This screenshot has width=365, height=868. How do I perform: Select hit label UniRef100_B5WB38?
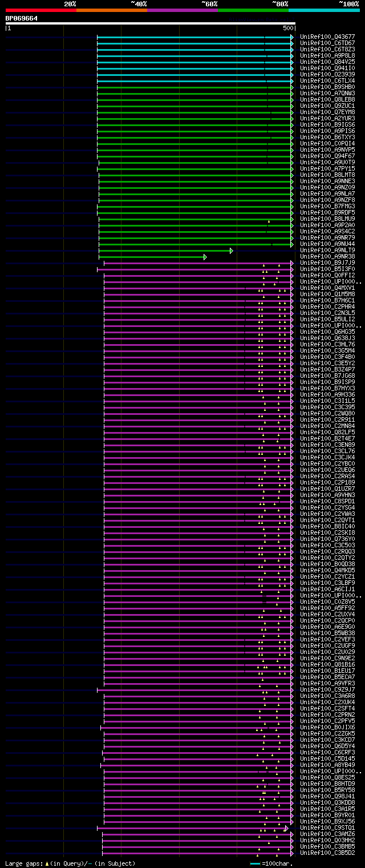tap(327, 633)
